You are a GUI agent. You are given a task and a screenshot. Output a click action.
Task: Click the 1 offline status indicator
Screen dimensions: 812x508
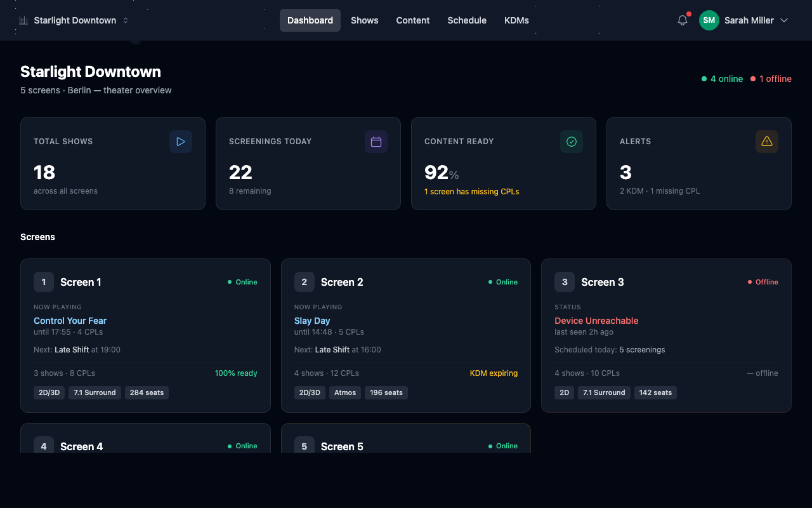click(x=771, y=79)
